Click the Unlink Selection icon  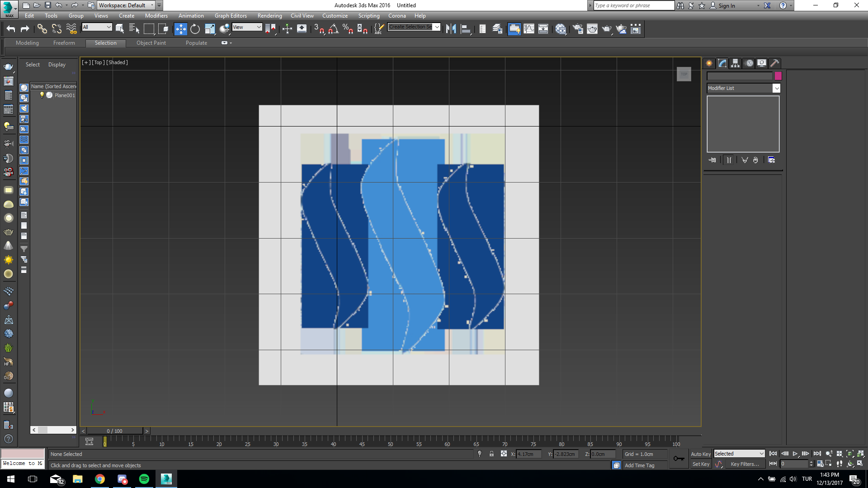[57, 29]
